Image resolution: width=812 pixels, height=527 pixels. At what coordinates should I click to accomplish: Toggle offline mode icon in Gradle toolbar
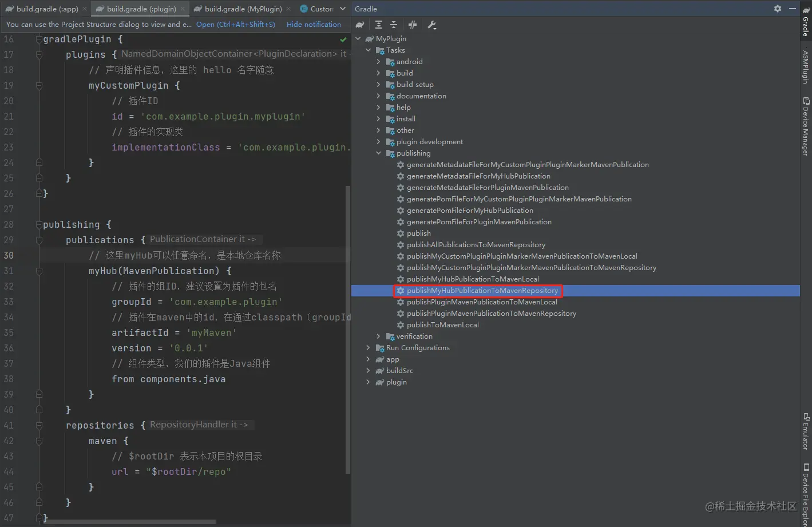413,25
